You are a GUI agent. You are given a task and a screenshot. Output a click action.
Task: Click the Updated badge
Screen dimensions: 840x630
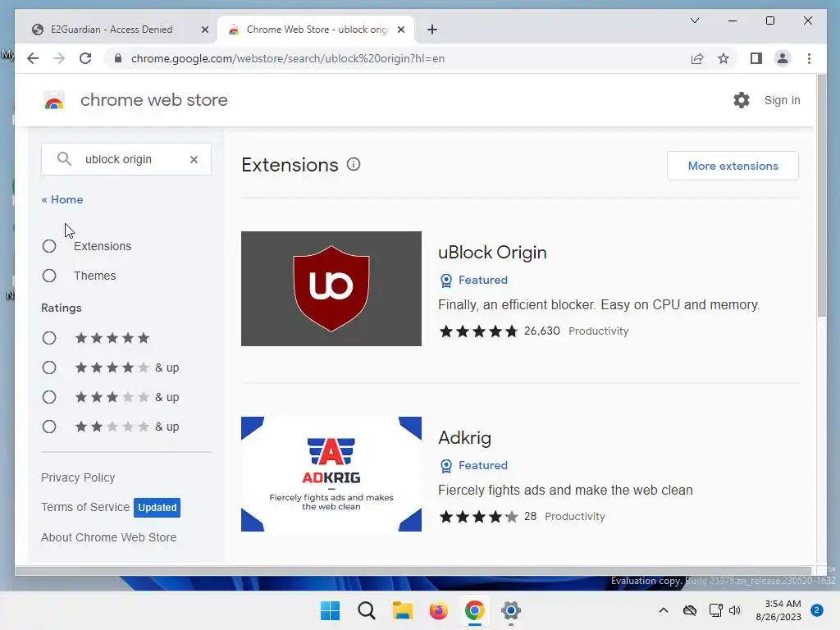[157, 507]
